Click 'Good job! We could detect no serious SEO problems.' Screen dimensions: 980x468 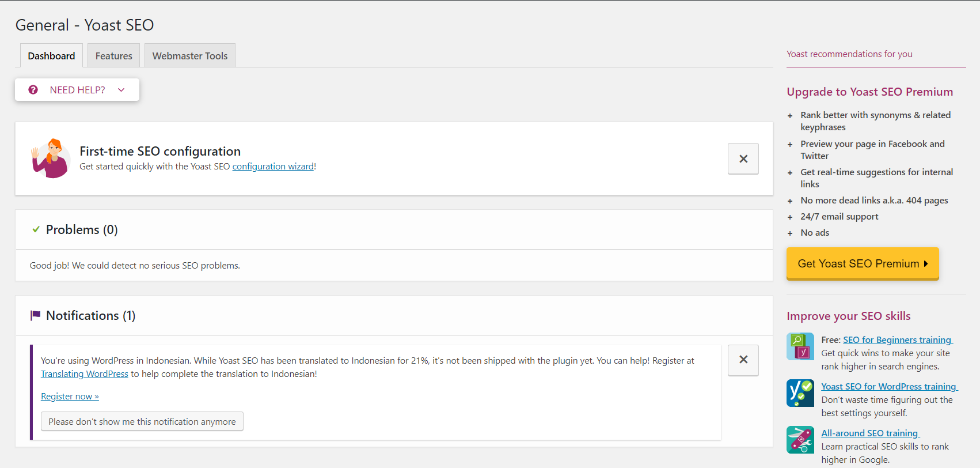[135, 266]
